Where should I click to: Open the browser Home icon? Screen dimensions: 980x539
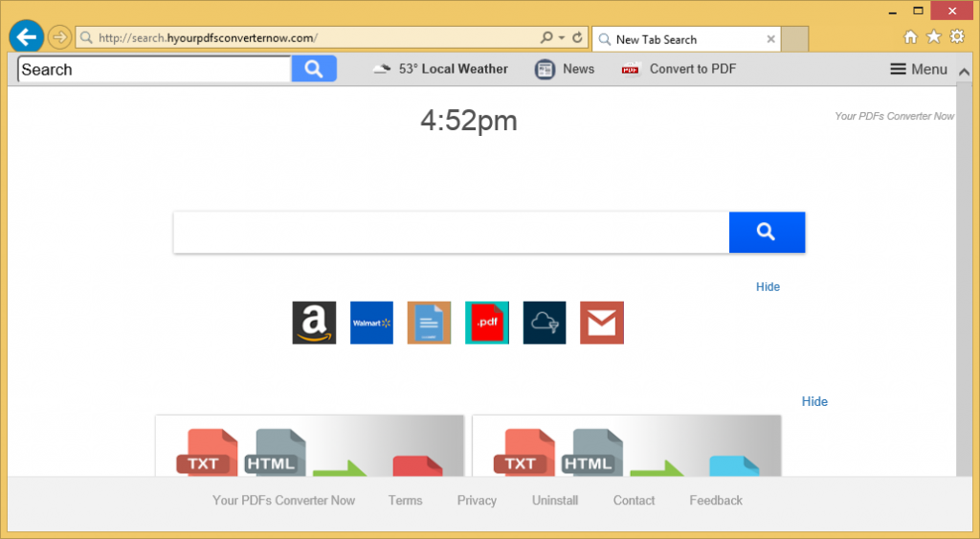(911, 37)
